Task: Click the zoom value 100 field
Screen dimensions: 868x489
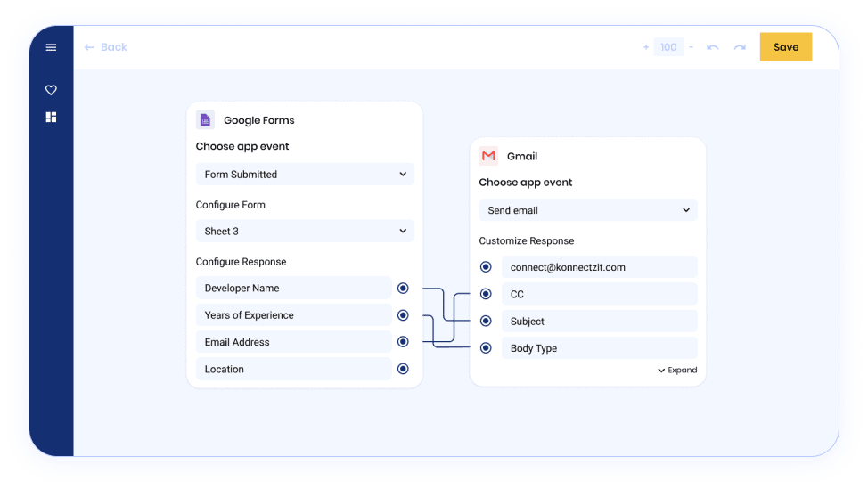Action: (x=668, y=47)
